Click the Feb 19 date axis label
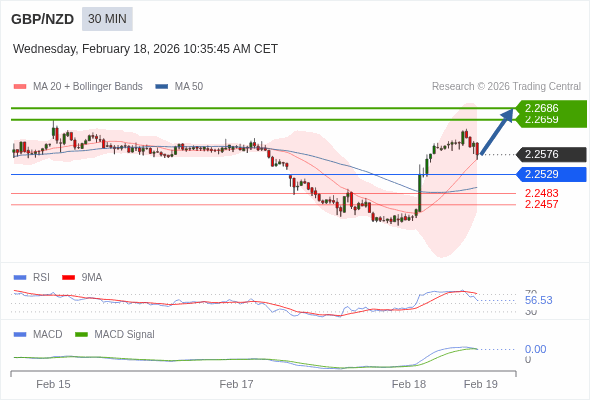 click(481, 384)
